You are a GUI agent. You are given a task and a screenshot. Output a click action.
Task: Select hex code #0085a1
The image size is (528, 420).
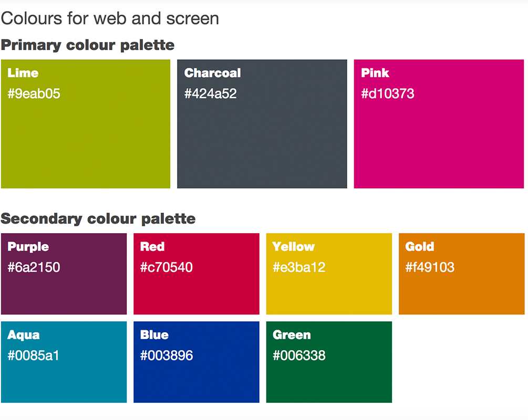coord(33,355)
